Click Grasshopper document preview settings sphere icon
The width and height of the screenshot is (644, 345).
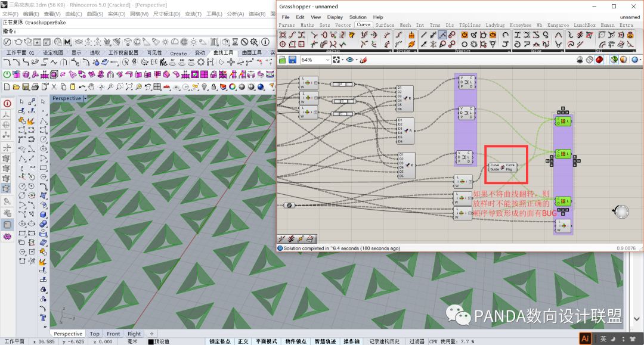[x=635, y=60]
